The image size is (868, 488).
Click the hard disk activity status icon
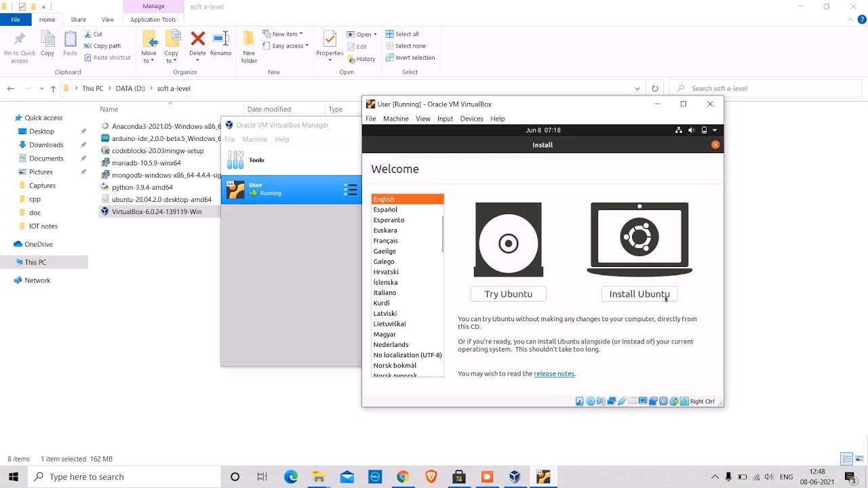pyautogui.click(x=580, y=401)
